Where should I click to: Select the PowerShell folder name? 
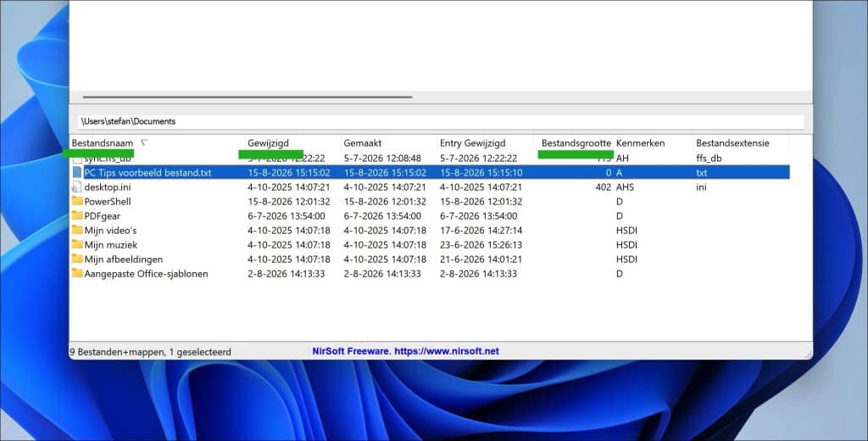click(x=108, y=202)
